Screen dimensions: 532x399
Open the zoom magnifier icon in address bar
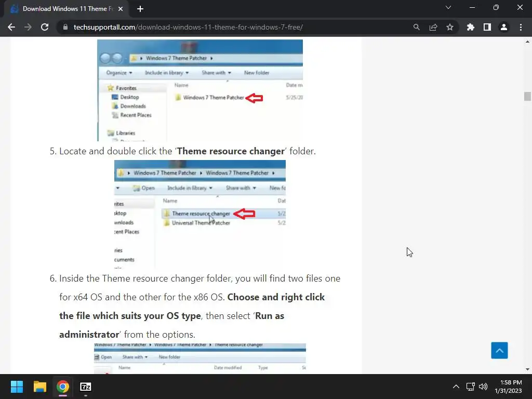(x=416, y=27)
